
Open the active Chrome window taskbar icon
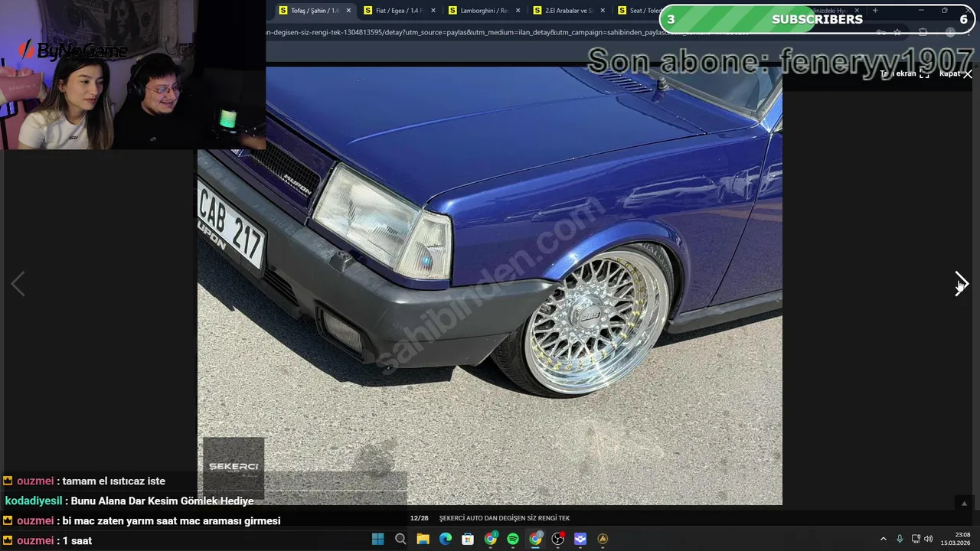coord(536,539)
